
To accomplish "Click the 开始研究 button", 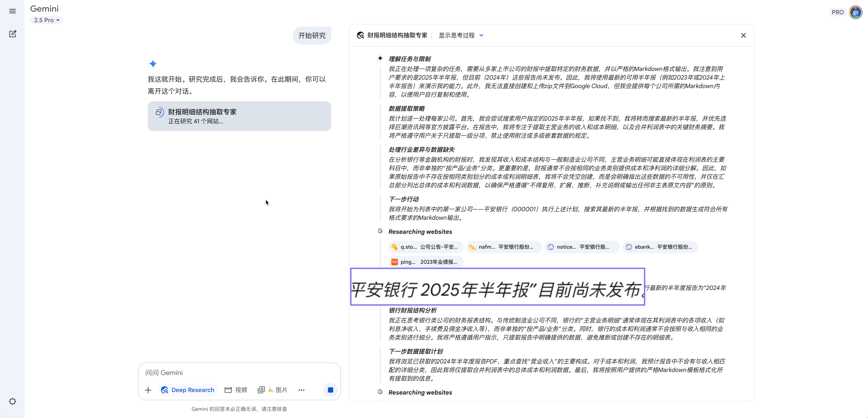I will pyautogui.click(x=311, y=35).
